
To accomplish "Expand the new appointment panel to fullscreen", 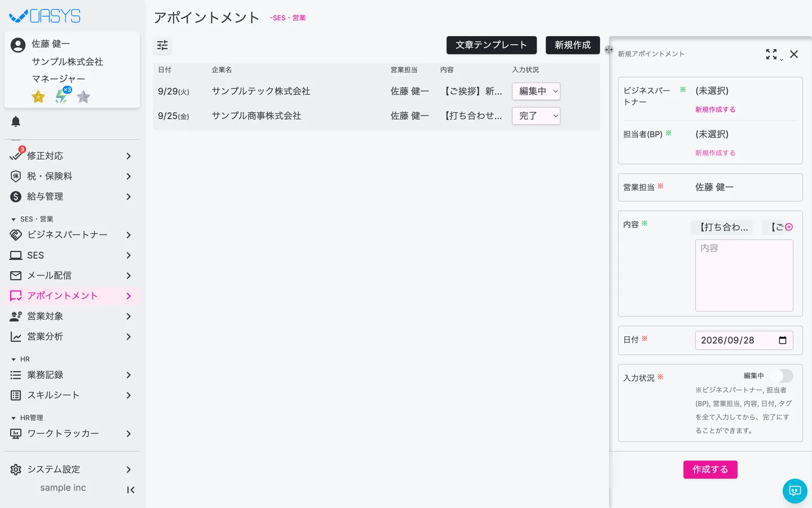I will [x=771, y=54].
